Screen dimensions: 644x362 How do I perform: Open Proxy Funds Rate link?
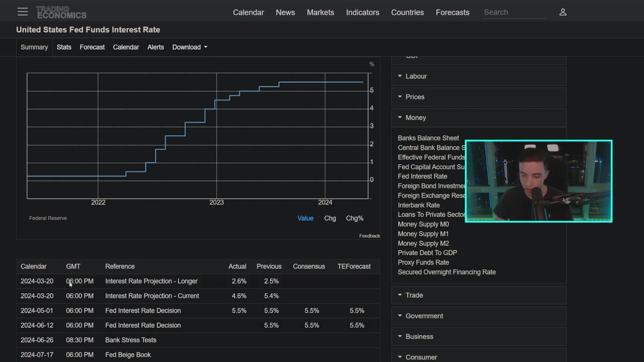coord(423,262)
